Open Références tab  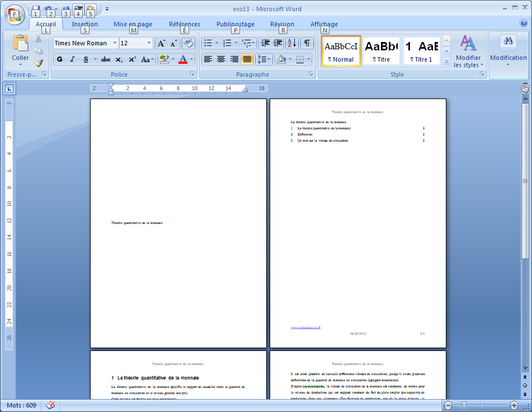185,24
